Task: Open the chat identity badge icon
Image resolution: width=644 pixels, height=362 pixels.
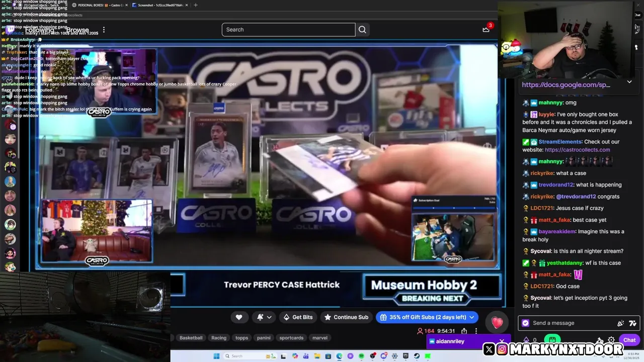Action: [x=526, y=323]
